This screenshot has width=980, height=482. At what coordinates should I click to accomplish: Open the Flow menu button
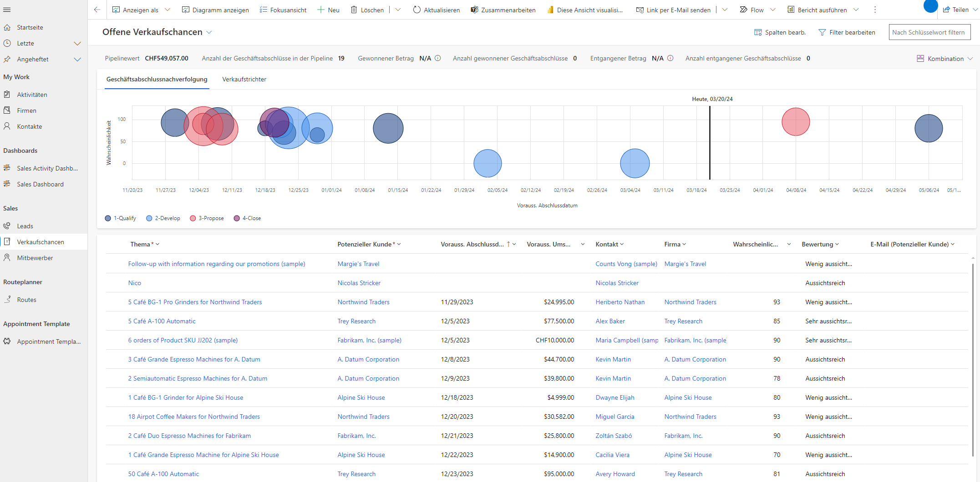(x=752, y=10)
